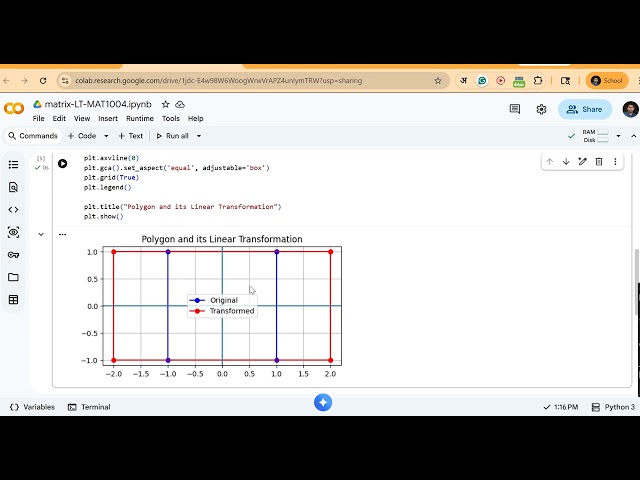The width and height of the screenshot is (640, 480).
Task: Add a Text cell
Action: [x=131, y=136]
